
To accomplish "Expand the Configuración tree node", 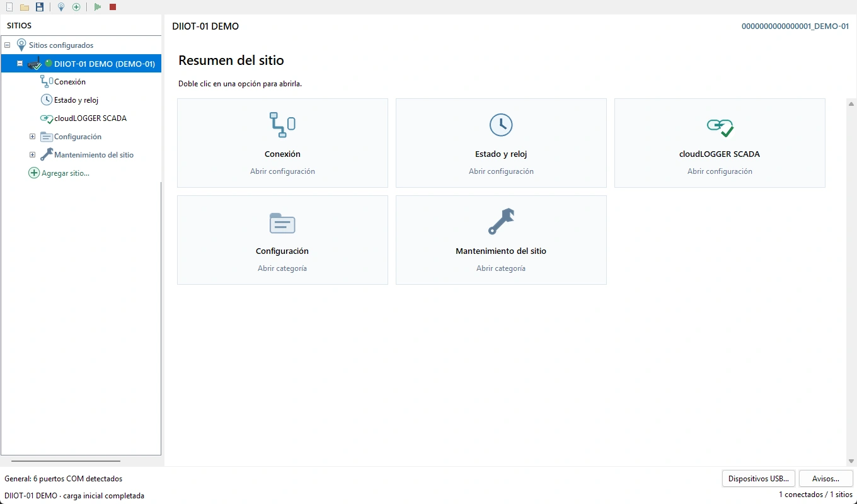I will coord(33,137).
